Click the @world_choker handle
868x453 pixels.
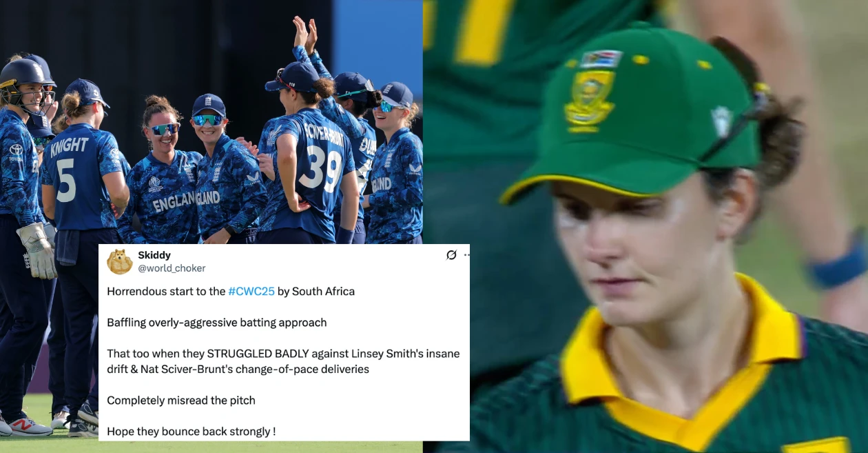coord(172,268)
